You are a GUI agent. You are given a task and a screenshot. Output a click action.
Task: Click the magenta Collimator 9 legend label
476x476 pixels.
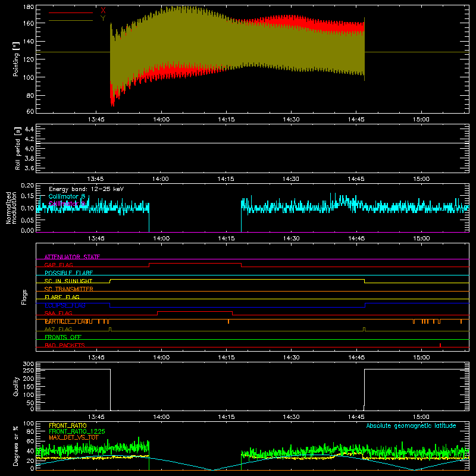67,203
